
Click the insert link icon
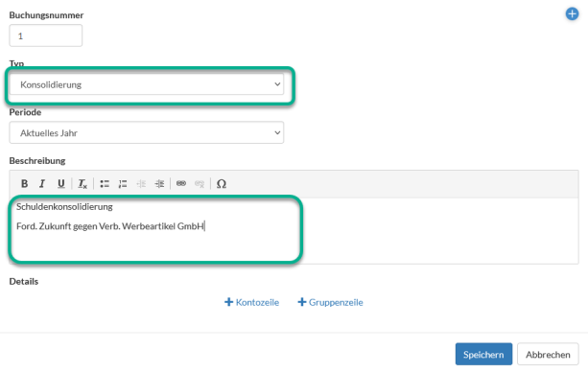click(x=181, y=184)
